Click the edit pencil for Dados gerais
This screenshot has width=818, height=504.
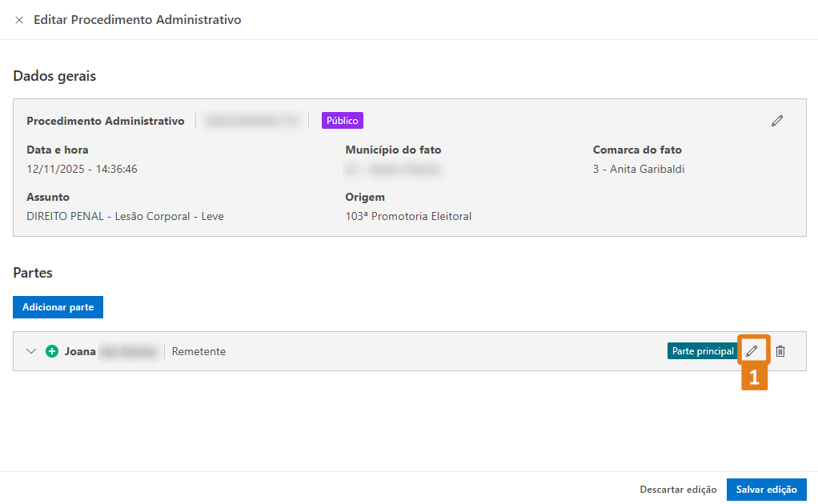click(x=776, y=120)
